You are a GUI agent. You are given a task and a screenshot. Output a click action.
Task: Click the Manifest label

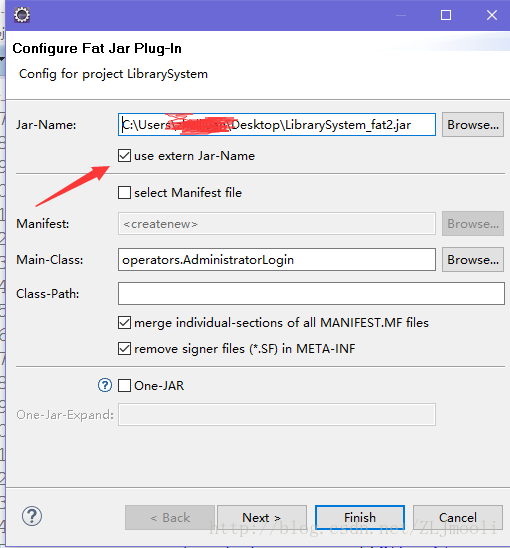coord(43,224)
